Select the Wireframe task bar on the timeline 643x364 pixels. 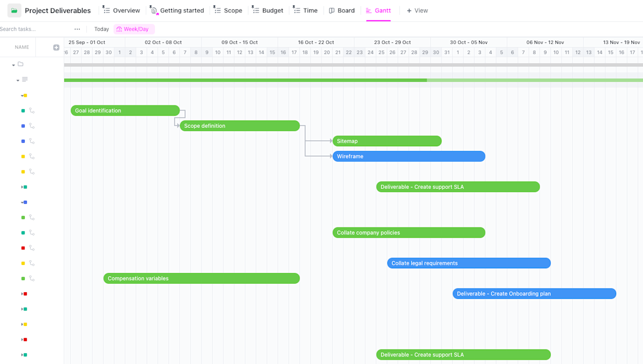click(x=409, y=156)
